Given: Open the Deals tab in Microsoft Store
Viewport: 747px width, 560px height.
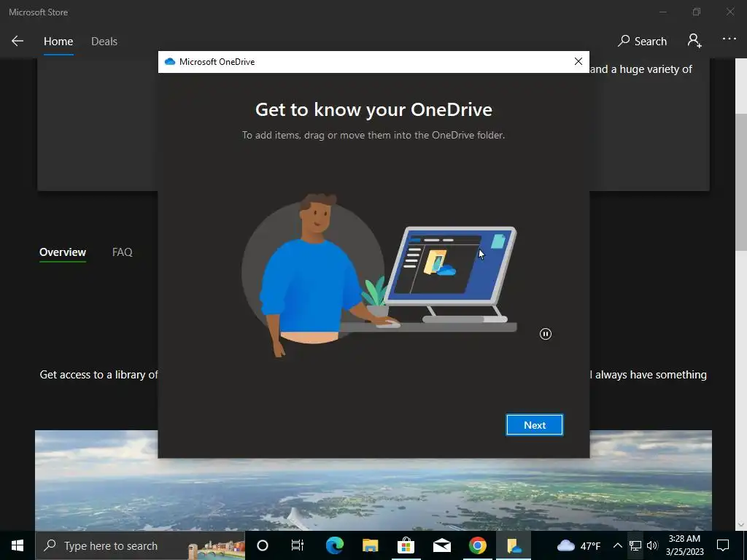Looking at the screenshot, I should tap(104, 42).
